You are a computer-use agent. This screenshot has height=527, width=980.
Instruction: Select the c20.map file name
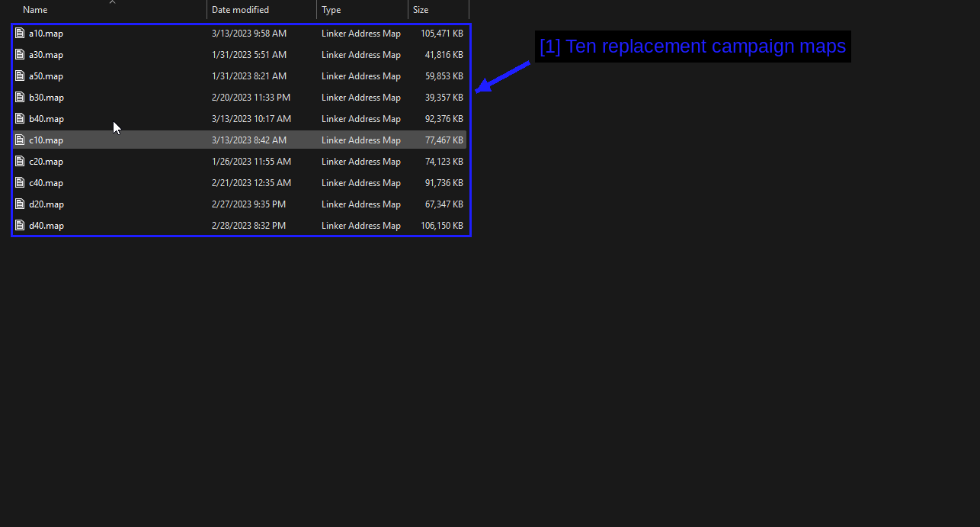click(x=46, y=162)
